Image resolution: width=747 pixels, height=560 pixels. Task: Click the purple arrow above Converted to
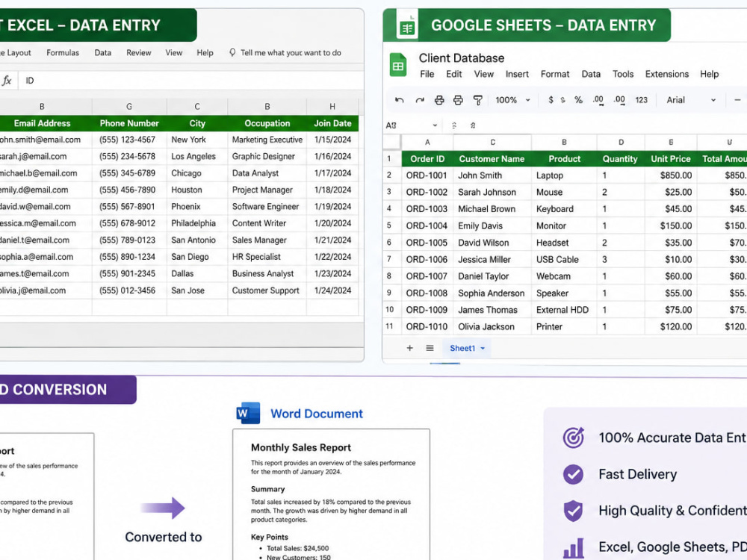[x=163, y=508]
